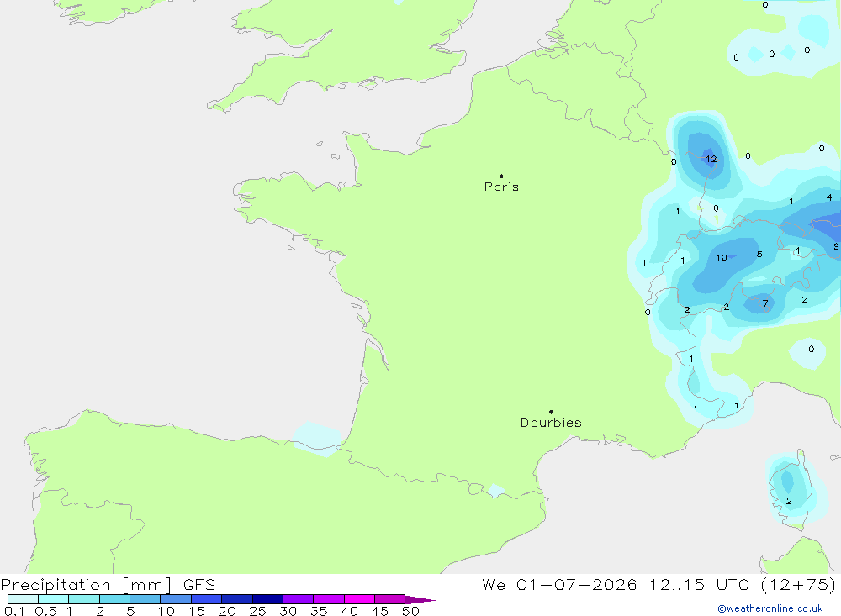
Task: Click the Dourbies city label
Action: pyautogui.click(x=551, y=423)
